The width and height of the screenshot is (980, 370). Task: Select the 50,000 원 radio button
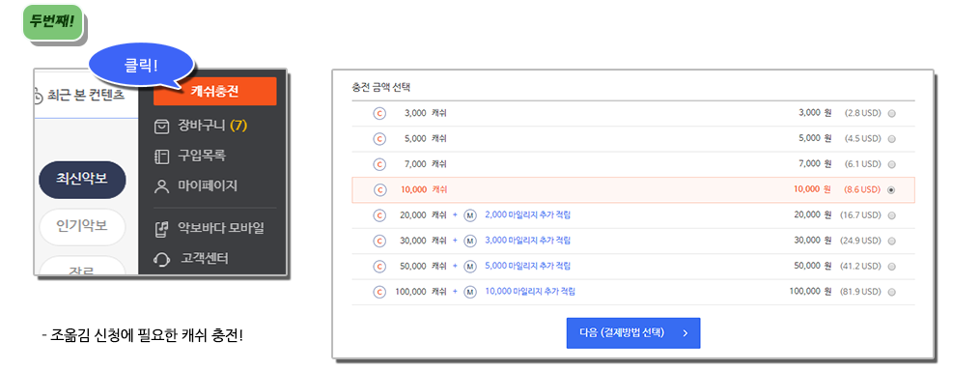tap(891, 267)
